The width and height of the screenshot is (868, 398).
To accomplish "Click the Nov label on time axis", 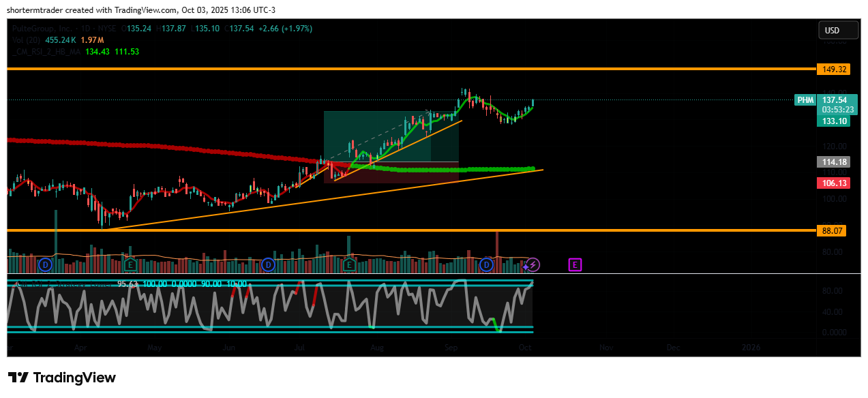I will point(605,348).
